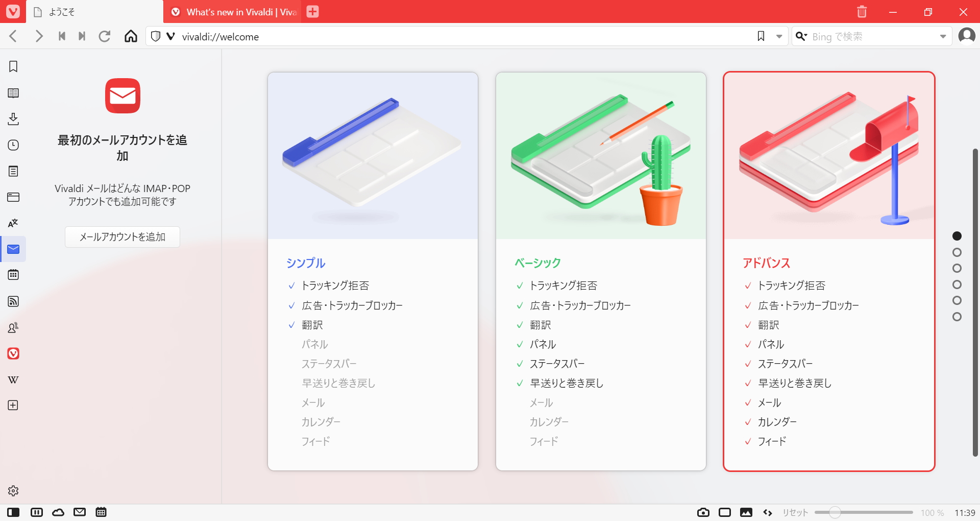This screenshot has height=521, width=980.
Task: Open the Reading List panel
Action: click(13, 93)
